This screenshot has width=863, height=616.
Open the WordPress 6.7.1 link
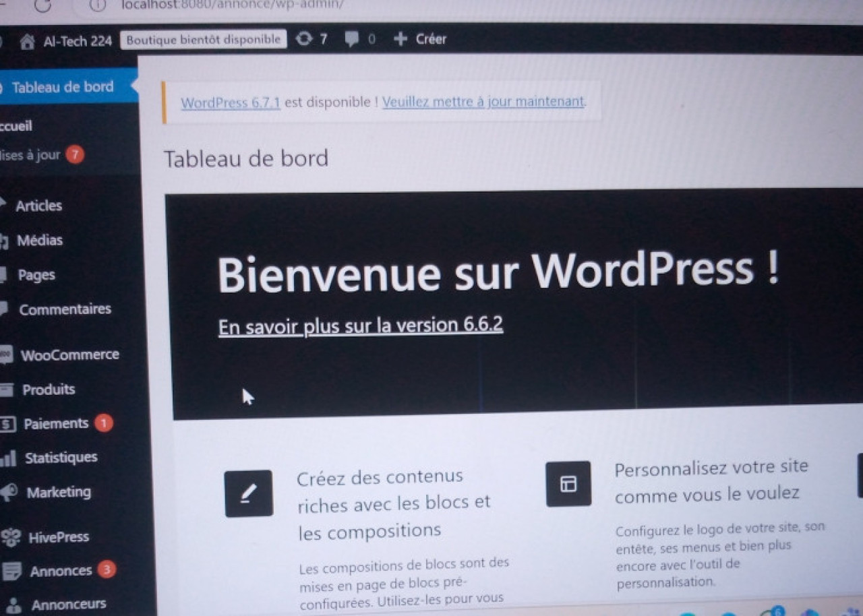231,103
